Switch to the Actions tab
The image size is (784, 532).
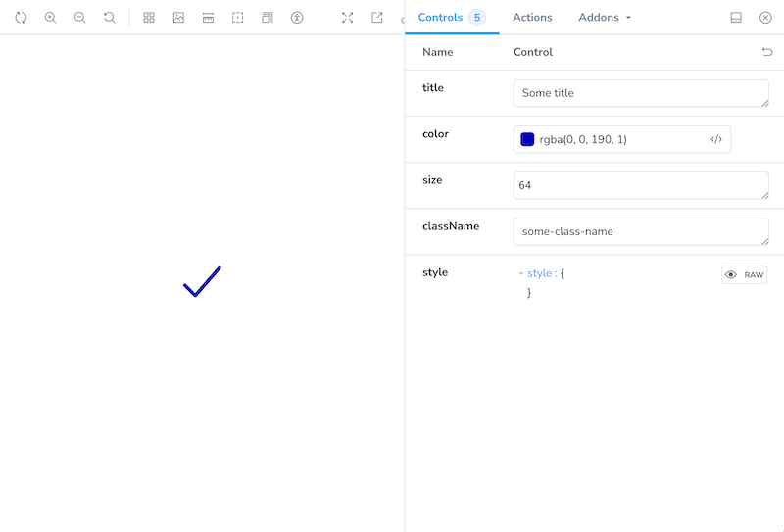[x=532, y=18]
